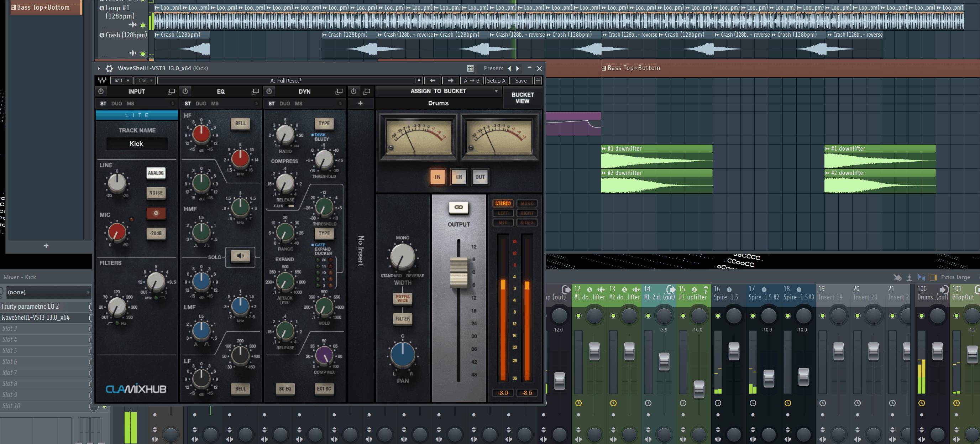The image size is (980, 444).
Task: Toggle the DYN module power button
Action: tap(269, 91)
